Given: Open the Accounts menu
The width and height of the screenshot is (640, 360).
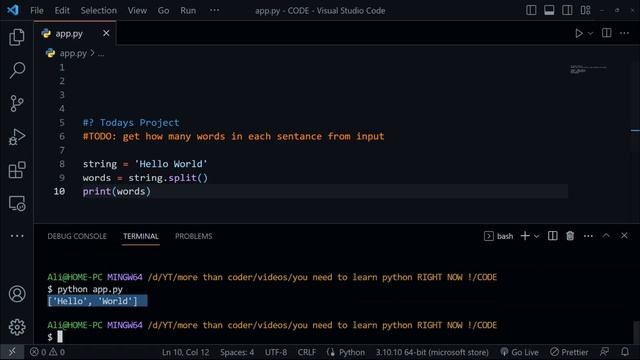Looking at the screenshot, I should (17, 294).
